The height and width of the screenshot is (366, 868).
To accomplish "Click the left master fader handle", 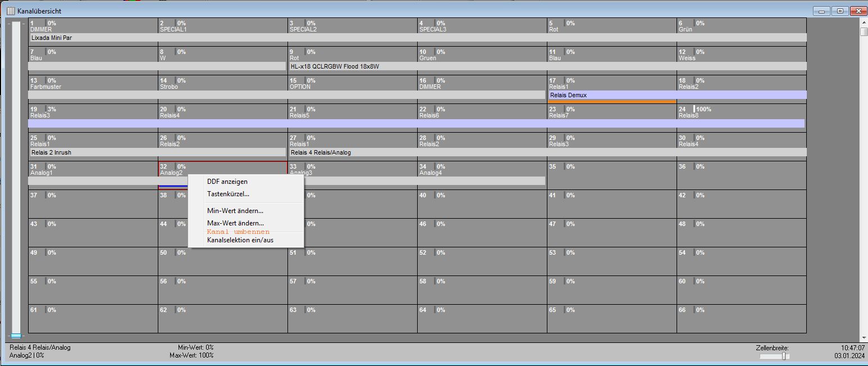I will (16, 335).
